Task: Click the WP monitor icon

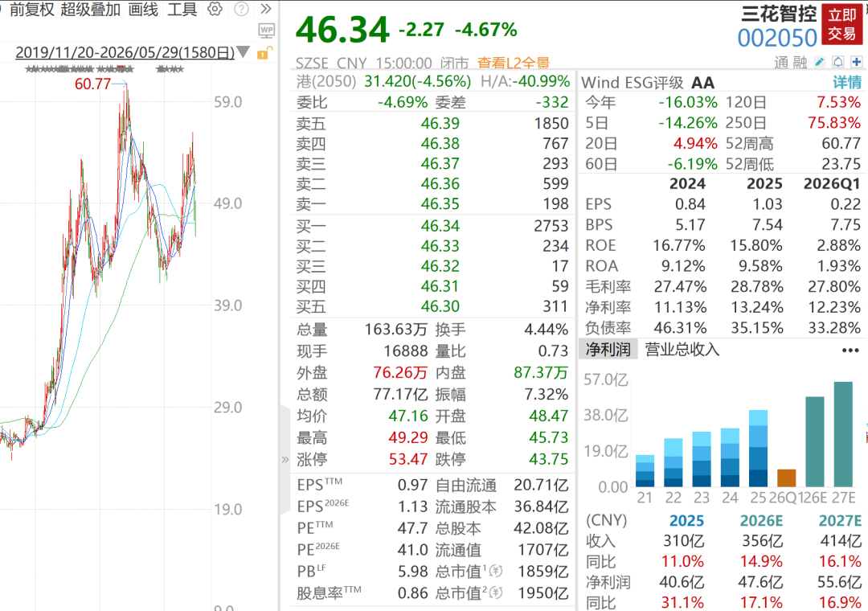Action: pos(267,31)
